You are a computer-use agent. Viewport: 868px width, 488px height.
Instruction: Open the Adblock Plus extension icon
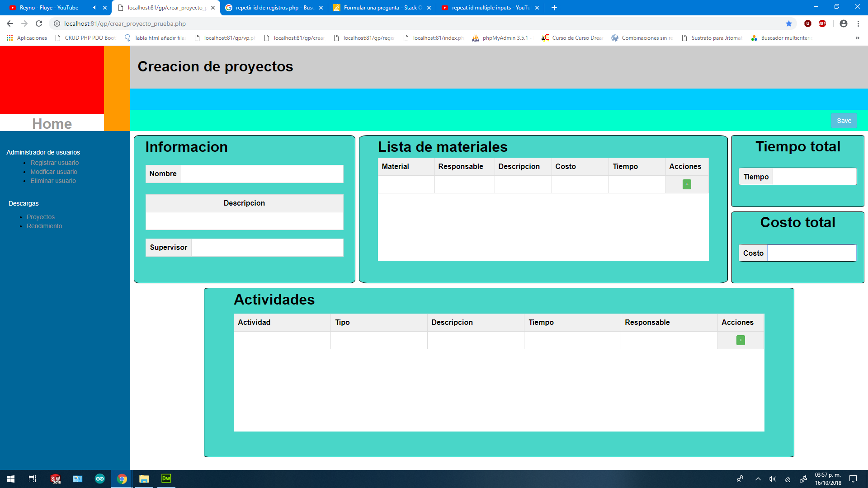(x=822, y=23)
